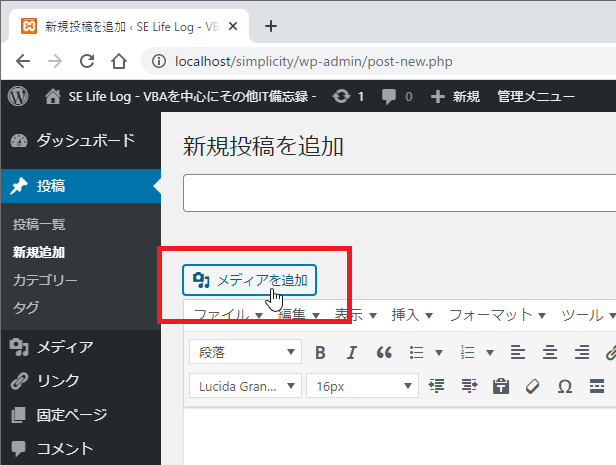This screenshot has width=616, height=465.
Task: Open the フォーマット editor menu
Action: 497,314
